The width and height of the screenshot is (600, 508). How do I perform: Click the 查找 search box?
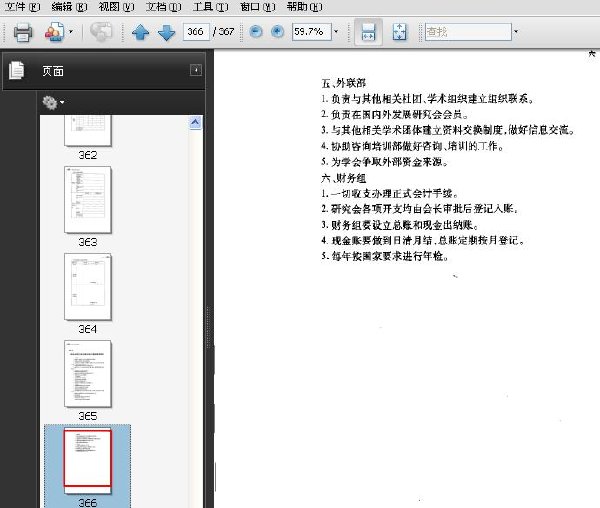pyautogui.click(x=468, y=32)
